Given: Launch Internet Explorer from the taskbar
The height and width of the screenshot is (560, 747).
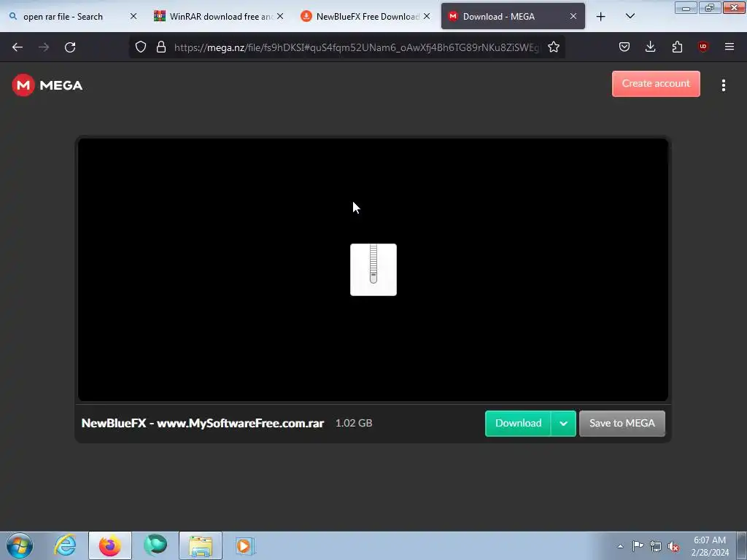Looking at the screenshot, I should 65,545.
